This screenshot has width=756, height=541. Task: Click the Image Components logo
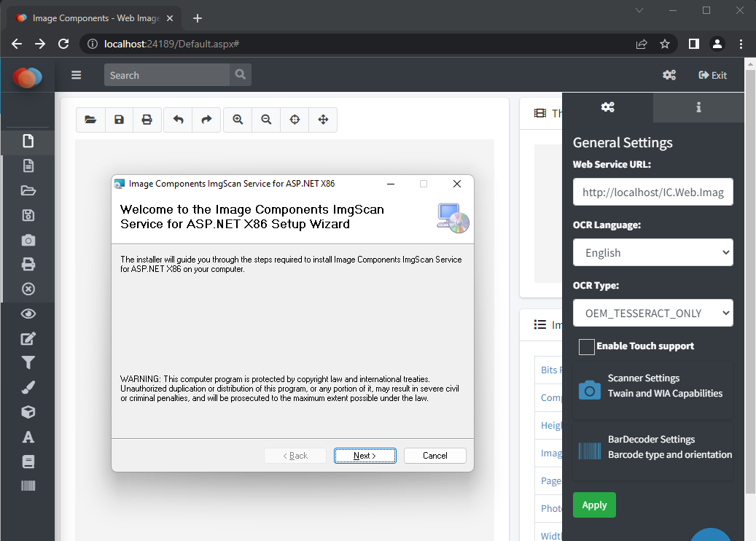pyautogui.click(x=28, y=77)
